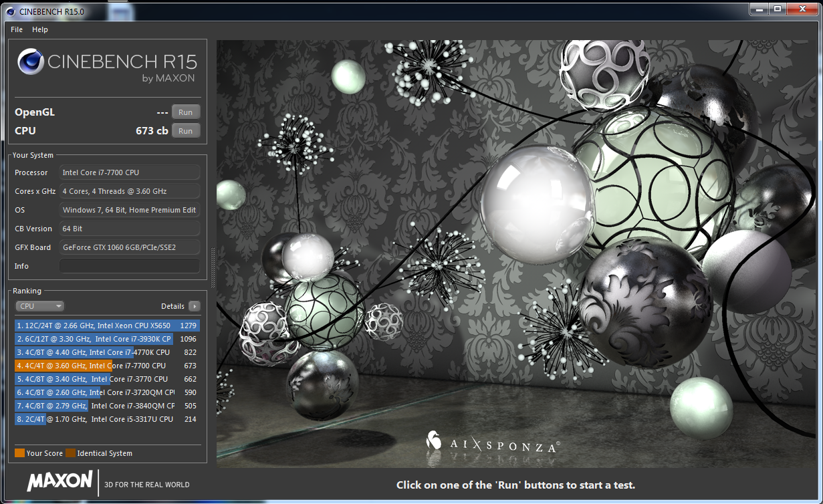
Task: Run the OpenGL benchmark test
Action: 186,112
